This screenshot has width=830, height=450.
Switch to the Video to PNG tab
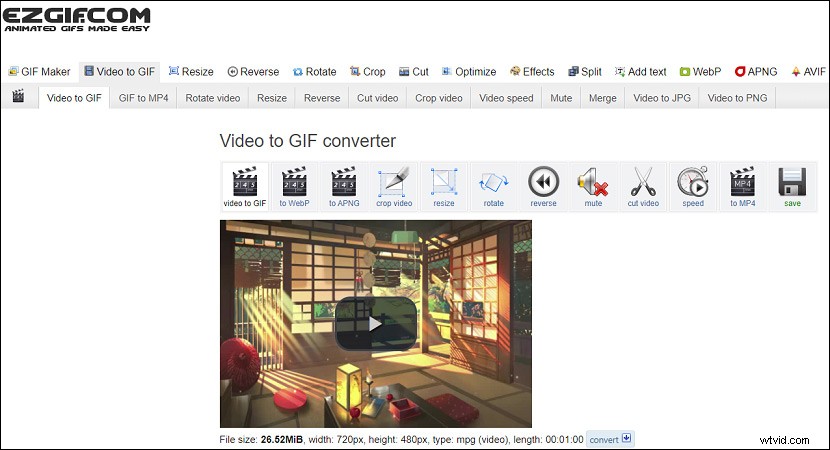(737, 98)
